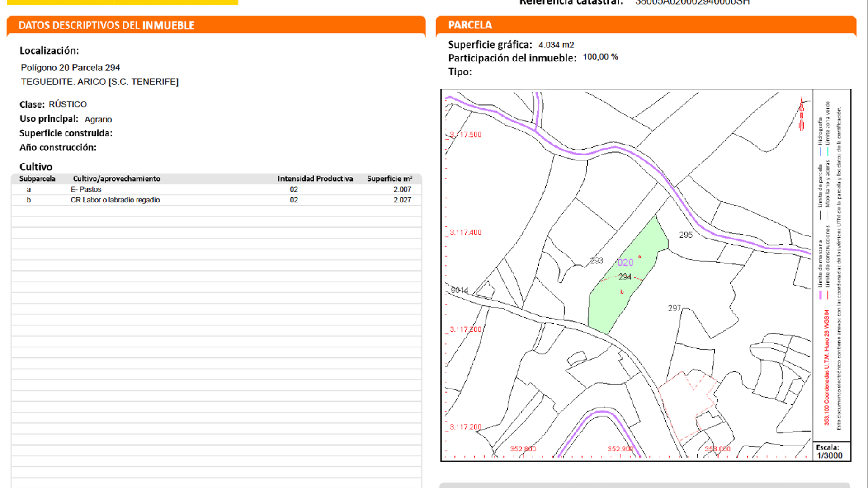This screenshot has width=868, height=488.
Task: Click the '3.117.400' coordinate label
Action: coord(466,233)
